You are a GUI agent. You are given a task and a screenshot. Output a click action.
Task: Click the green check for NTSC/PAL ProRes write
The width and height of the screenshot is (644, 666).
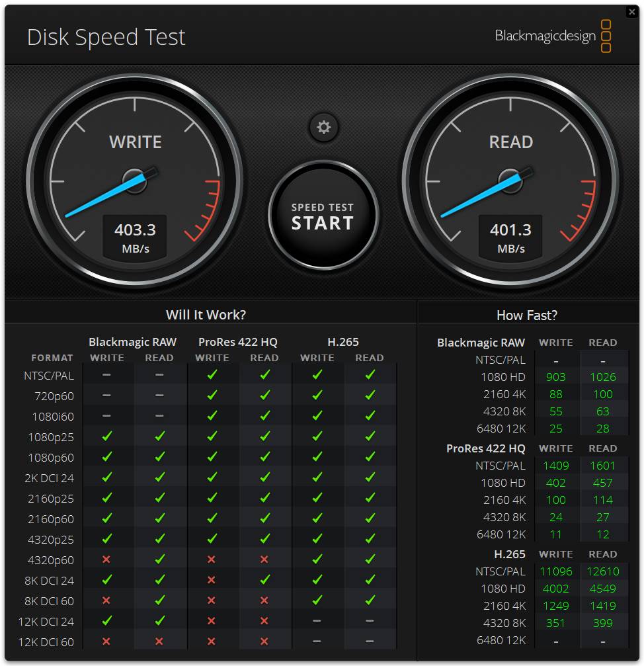click(212, 374)
